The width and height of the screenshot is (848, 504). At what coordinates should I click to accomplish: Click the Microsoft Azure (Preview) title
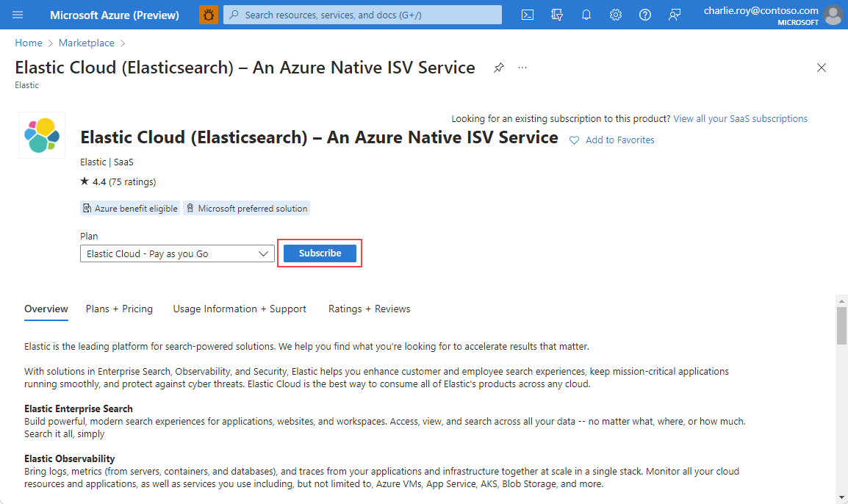pos(115,15)
